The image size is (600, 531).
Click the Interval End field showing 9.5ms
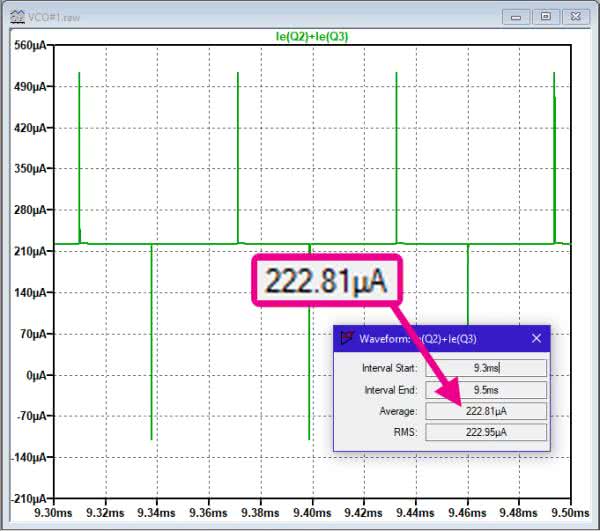tap(486, 389)
